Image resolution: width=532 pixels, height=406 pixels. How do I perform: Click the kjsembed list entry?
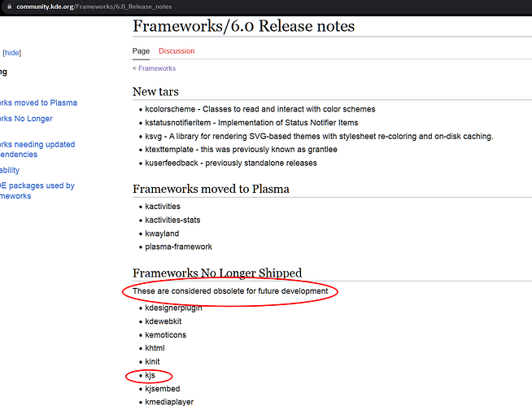(x=162, y=389)
